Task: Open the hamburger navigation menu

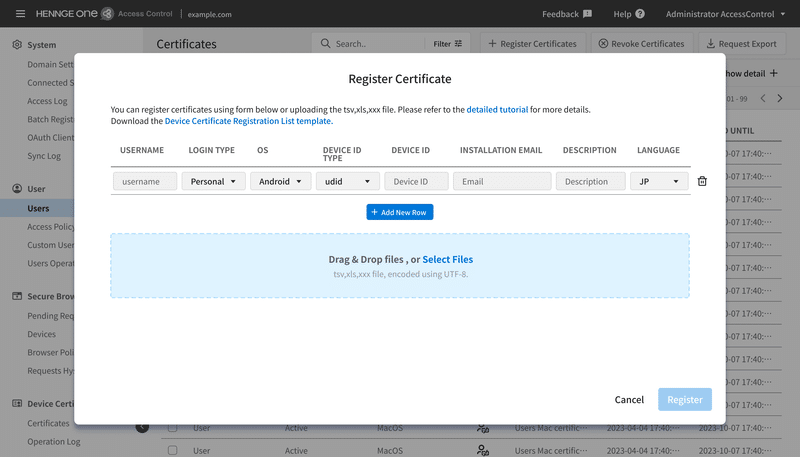Action: [20, 14]
